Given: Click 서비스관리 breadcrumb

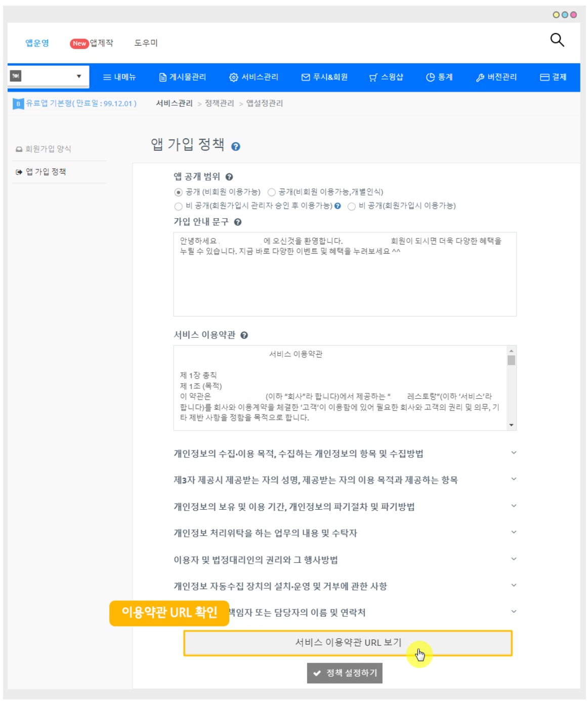Looking at the screenshot, I should 174,104.
